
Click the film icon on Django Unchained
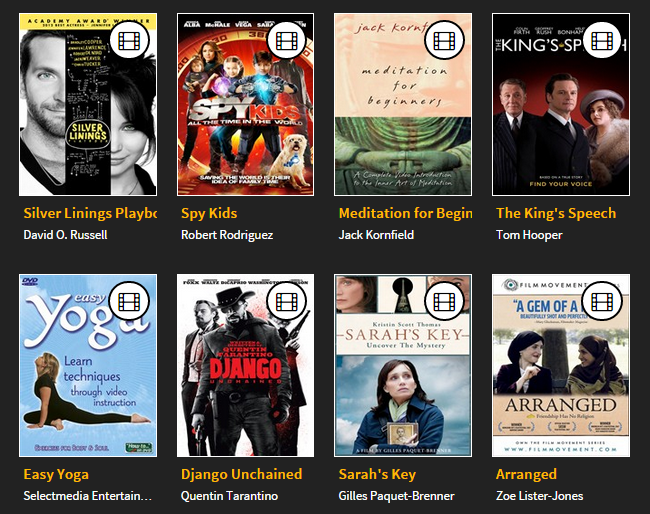[x=287, y=301]
